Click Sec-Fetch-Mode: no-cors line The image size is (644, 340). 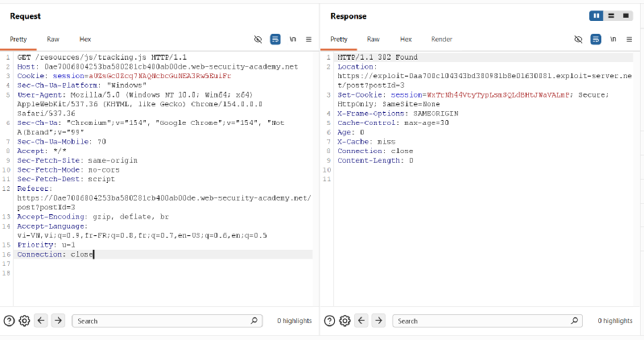pyautogui.click(x=68, y=170)
